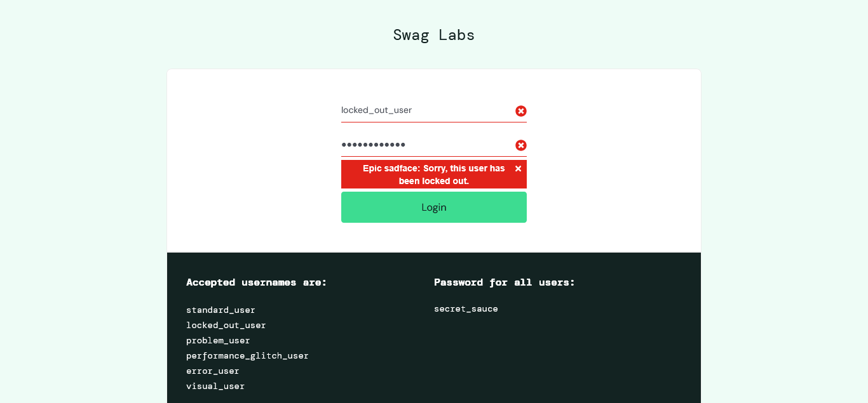Click the secret_sauce password text
This screenshot has width=868, height=403.
pos(466,308)
